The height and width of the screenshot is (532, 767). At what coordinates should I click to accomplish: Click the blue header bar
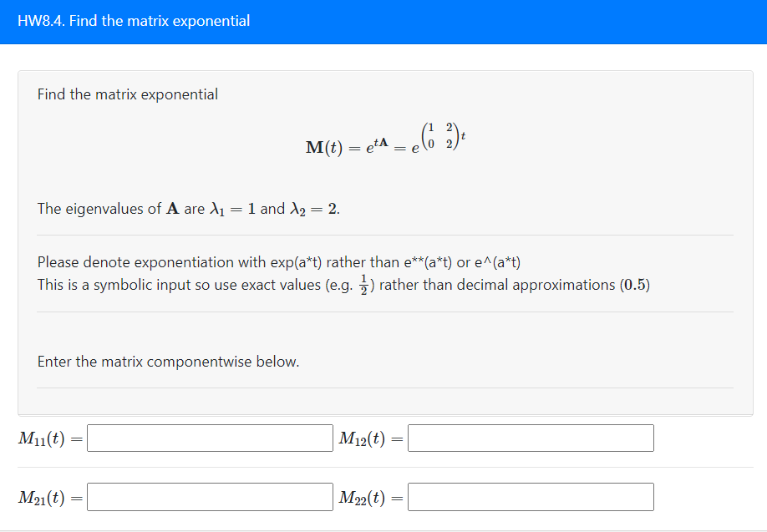pyautogui.click(x=383, y=22)
